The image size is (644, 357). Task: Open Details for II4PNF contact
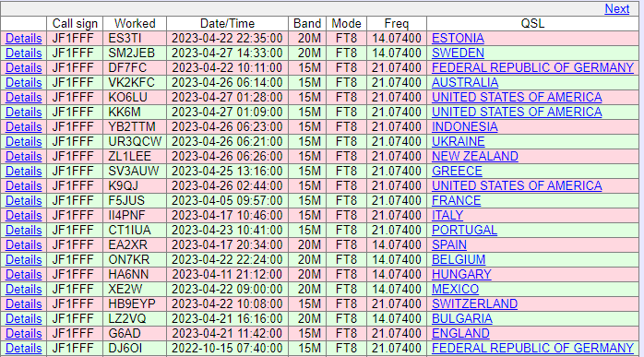coord(23,216)
